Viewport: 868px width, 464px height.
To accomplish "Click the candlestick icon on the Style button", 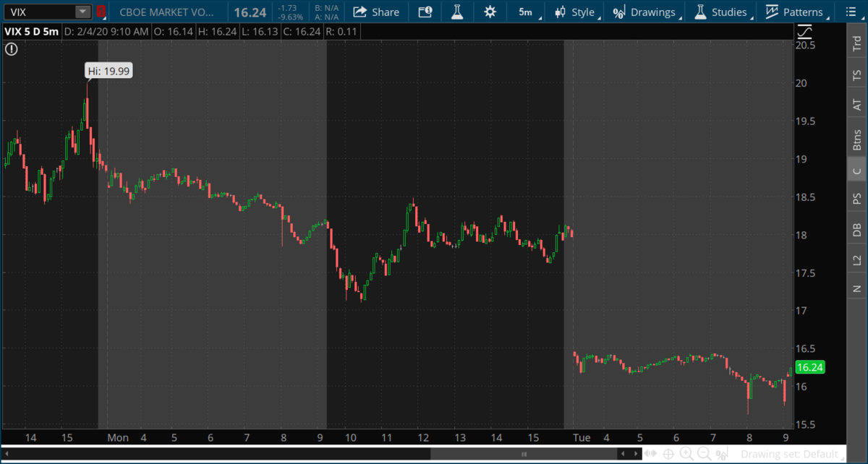I will pos(560,12).
